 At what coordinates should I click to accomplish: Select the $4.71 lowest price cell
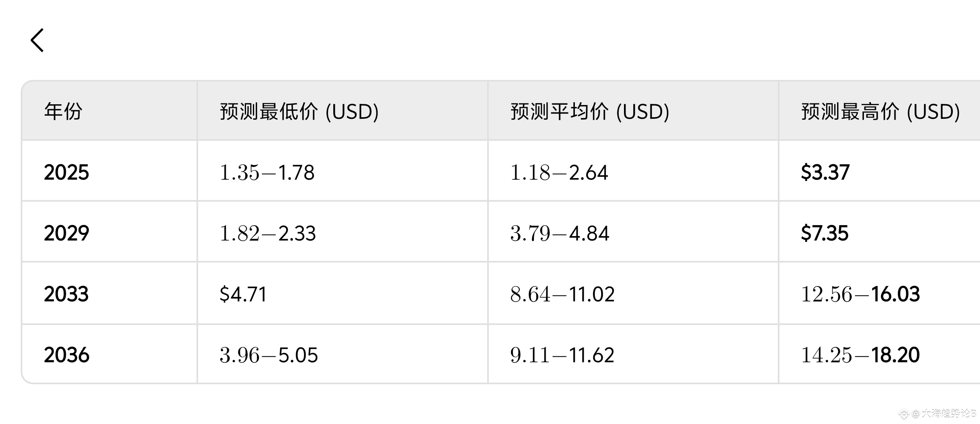pyautogui.click(x=243, y=294)
